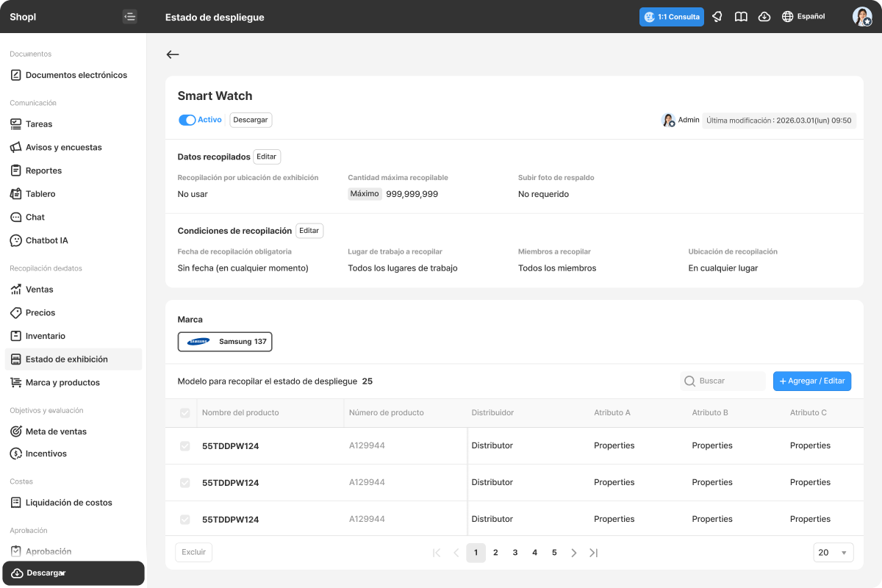Open Estado de exhibición in the sidebar
The height and width of the screenshot is (588, 882).
(73, 359)
